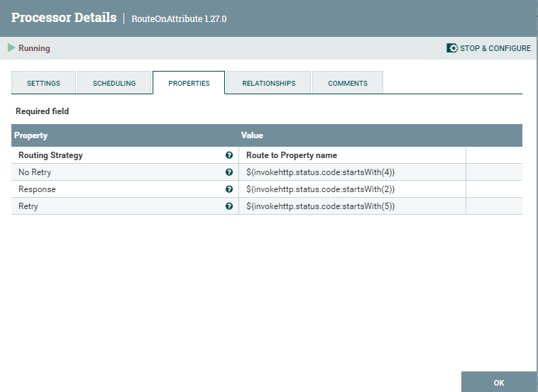This screenshot has height=392, width=538.
Task: Go to the Relationships tab
Action: (x=268, y=83)
